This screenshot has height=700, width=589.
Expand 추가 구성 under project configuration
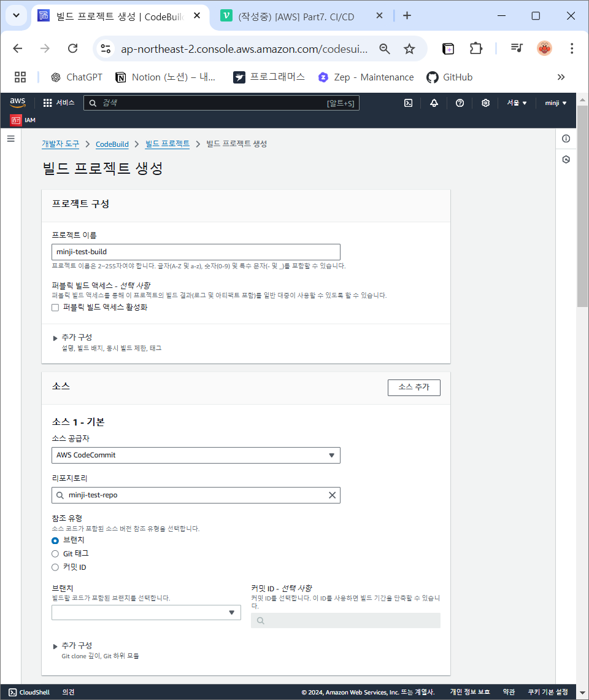pos(77,338)
